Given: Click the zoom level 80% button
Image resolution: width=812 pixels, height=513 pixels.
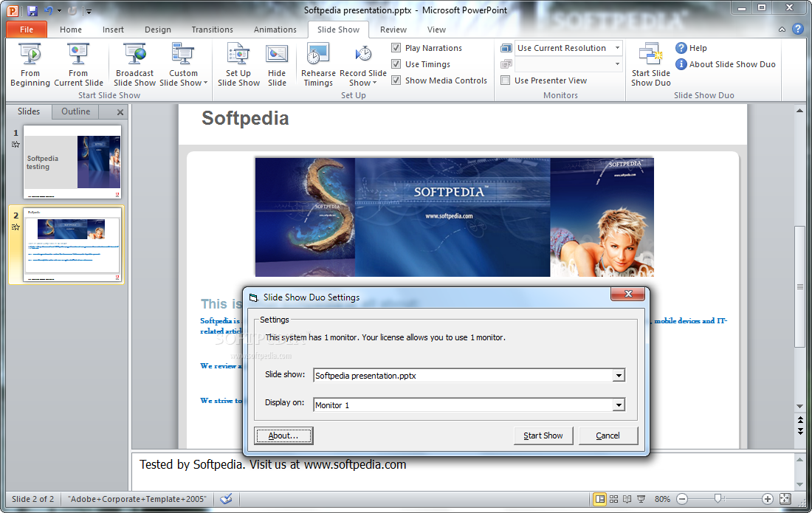Looking at the screenshot, I should click(662, 499).
